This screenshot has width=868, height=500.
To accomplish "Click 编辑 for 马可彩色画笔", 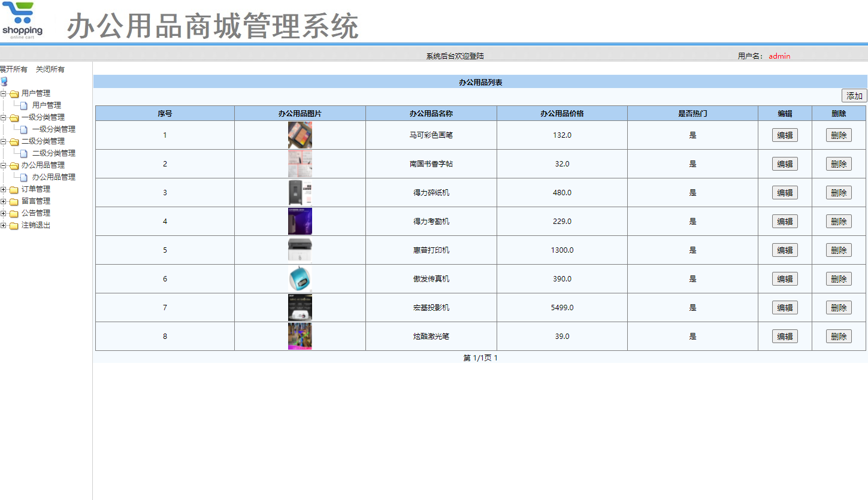I will 785,135.
